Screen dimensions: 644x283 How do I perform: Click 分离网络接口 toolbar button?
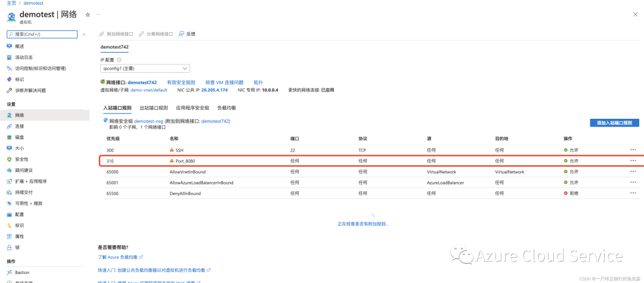tap(156, 34)
